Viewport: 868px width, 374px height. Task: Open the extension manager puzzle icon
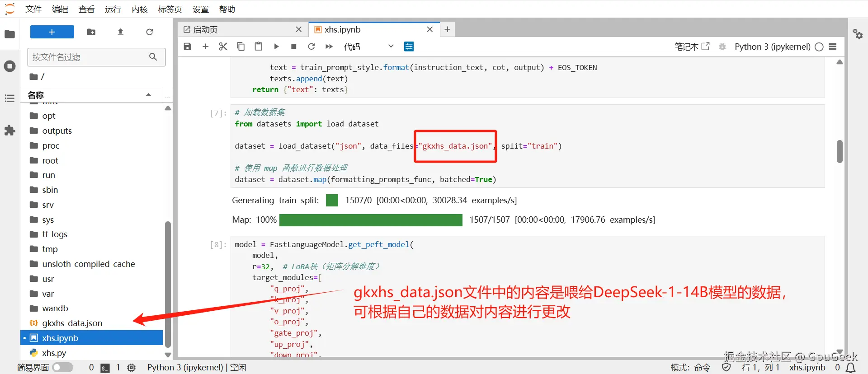click(x=9, y=131)
